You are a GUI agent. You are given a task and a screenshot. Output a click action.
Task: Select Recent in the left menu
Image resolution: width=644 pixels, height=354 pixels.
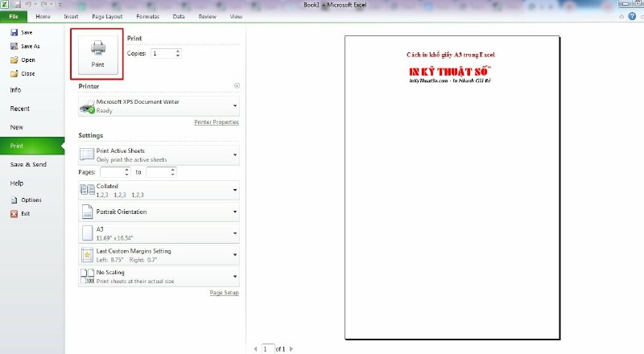click(x=19, y=109)
